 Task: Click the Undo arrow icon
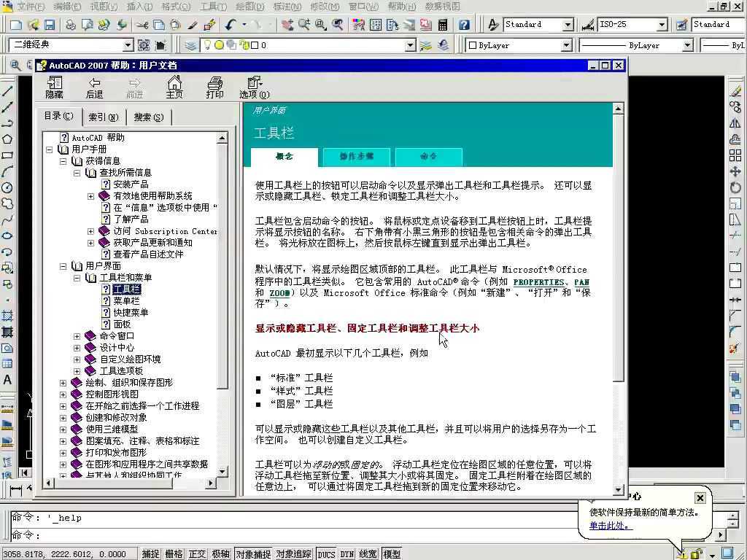pyautogui.click(x=231, y=25)
